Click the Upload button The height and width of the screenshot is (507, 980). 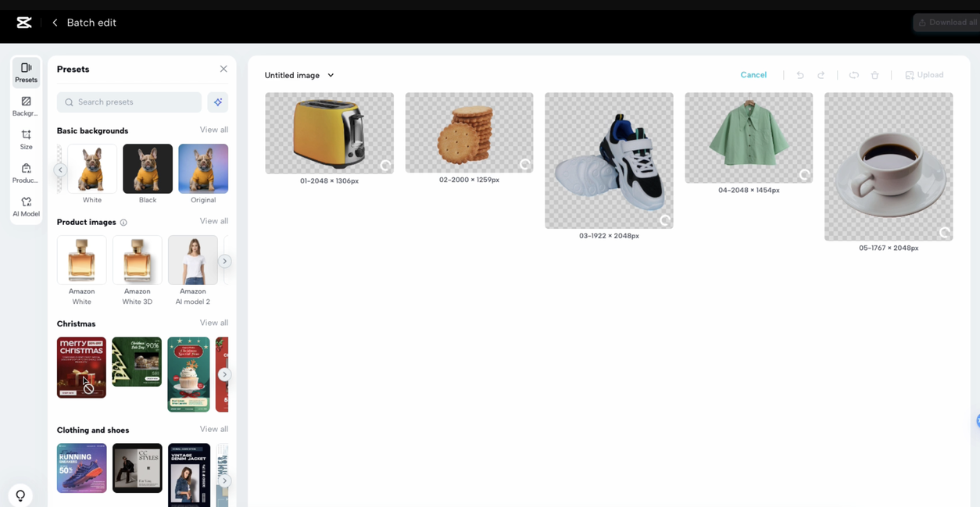pyautogui.click(x=925, y=75)
